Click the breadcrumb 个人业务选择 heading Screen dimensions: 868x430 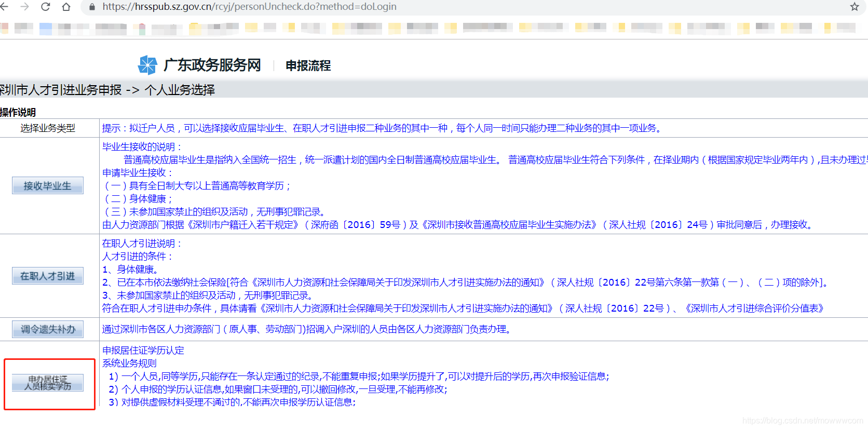pyautogui.click(x=180, y=90)
